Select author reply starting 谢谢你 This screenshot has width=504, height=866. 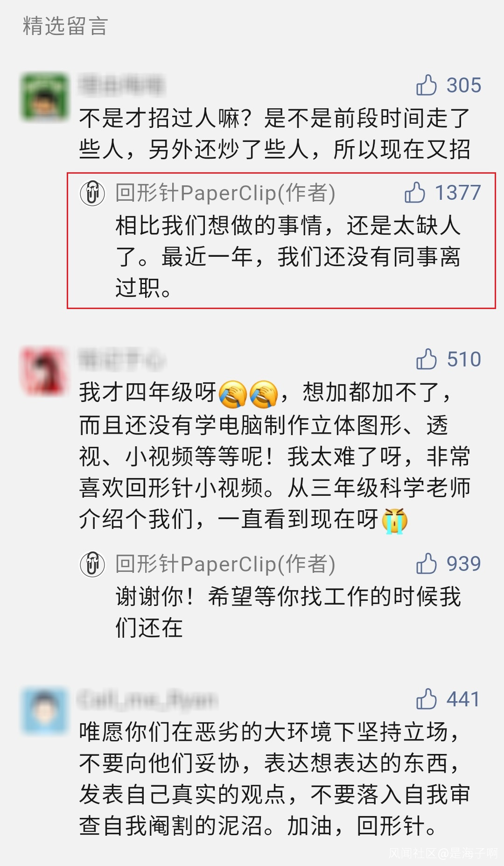point(288,612)
